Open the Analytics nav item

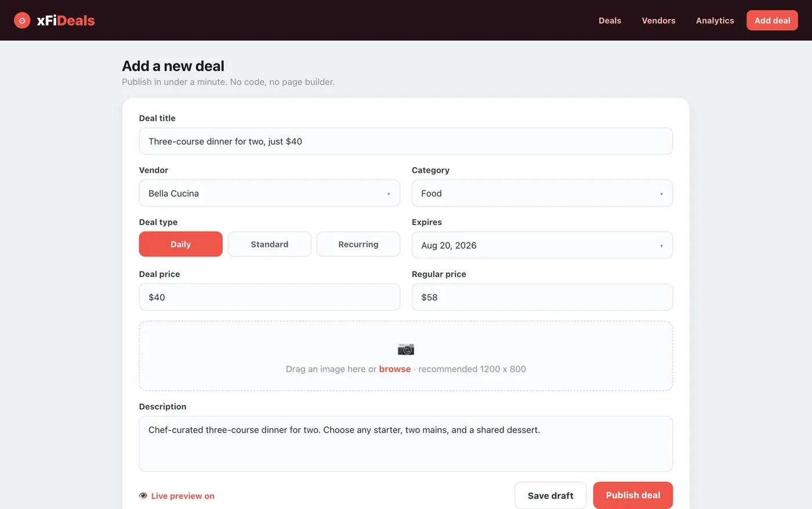tap(715, 20)
